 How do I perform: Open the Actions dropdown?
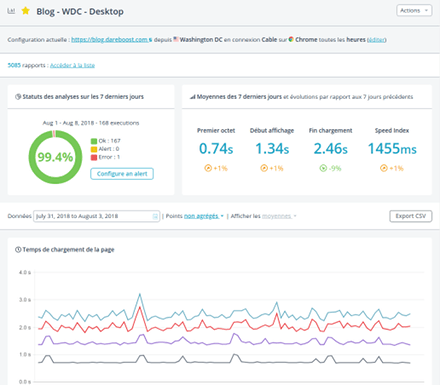[x=414, y=10]
